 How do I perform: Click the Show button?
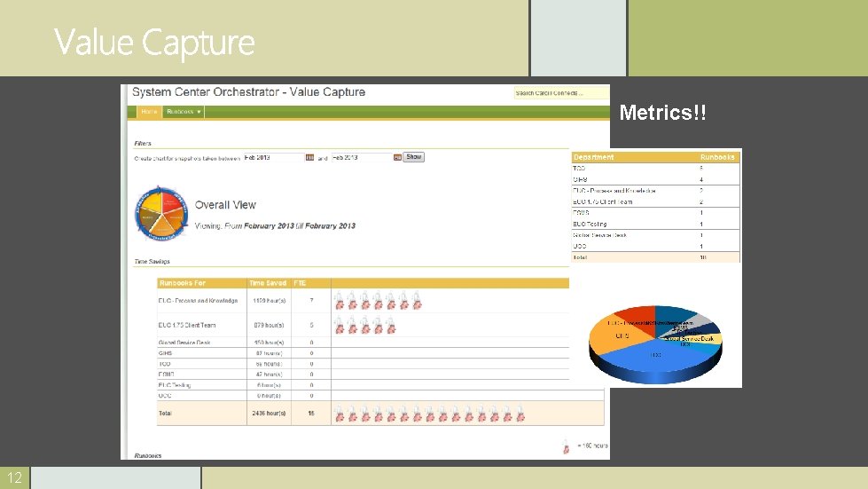413,157
